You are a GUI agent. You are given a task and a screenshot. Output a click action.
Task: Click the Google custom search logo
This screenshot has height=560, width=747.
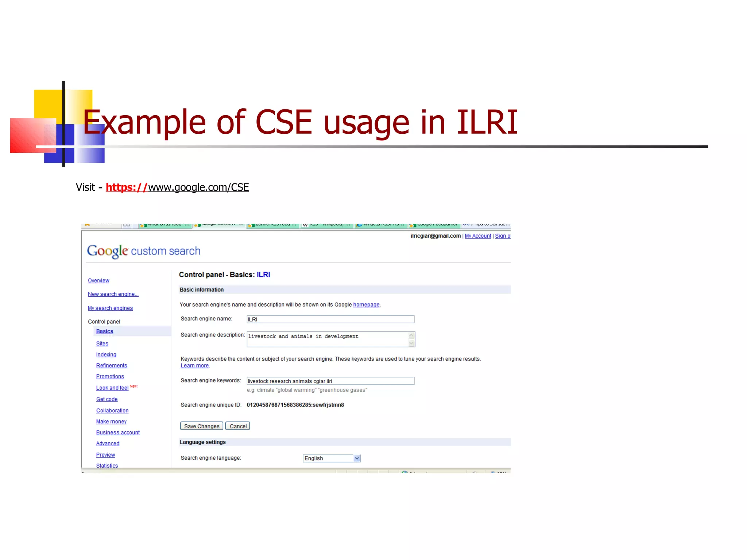coord(143,251)
